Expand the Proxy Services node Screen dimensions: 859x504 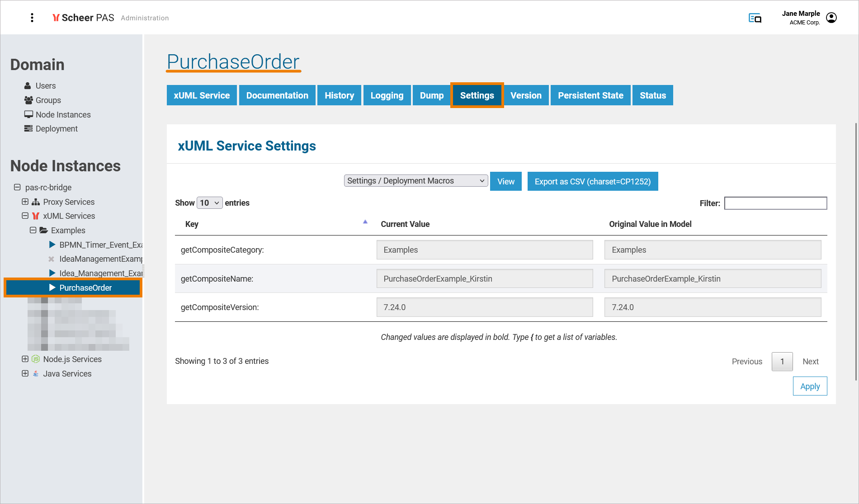tap(25, 202)
